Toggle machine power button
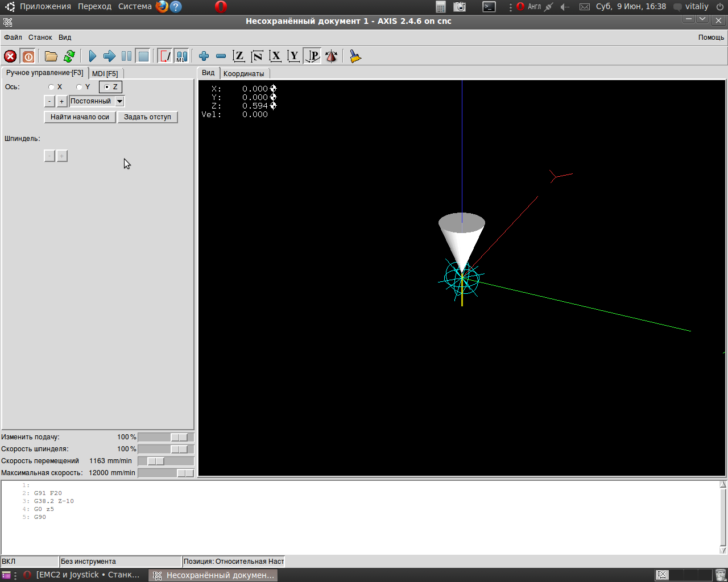Screen dimensions: 728x582 [x=28, y=56]
